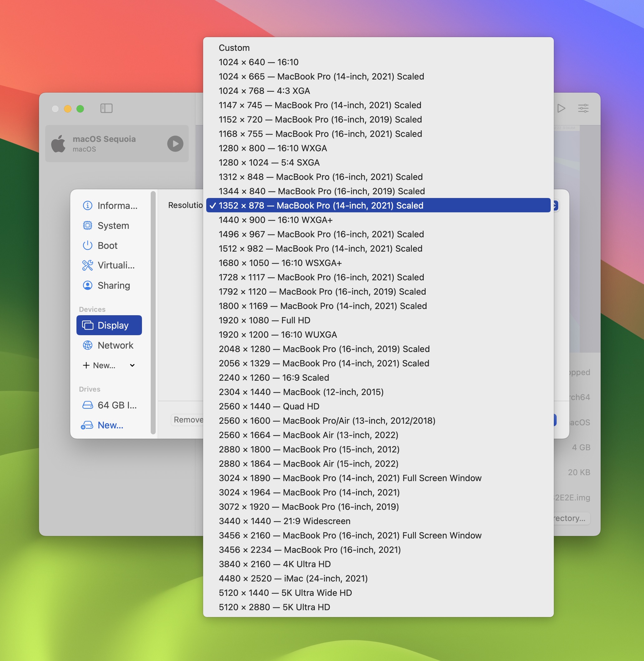Viewport: 644px width, 661px height.
Task: Choose 2240 × 1260 — 16:9 Scaled
Action: [x=378, y=378]
